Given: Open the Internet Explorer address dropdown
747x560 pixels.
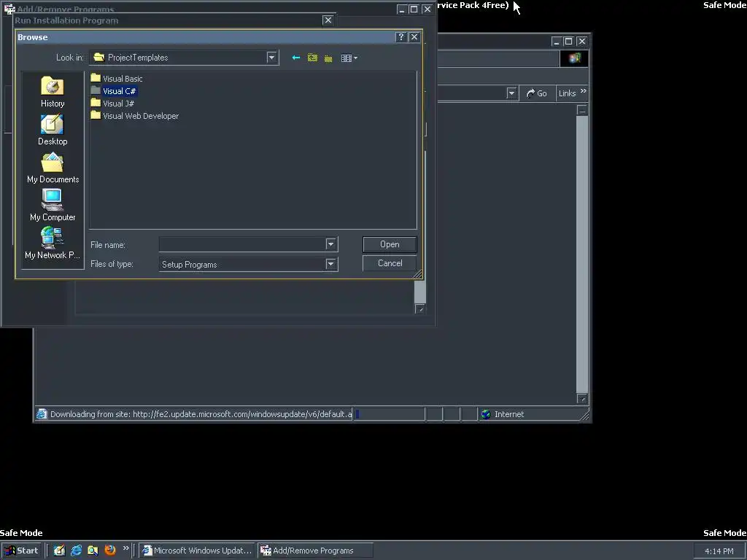Looking at the screenshot, I should click(x=511, y=93).
